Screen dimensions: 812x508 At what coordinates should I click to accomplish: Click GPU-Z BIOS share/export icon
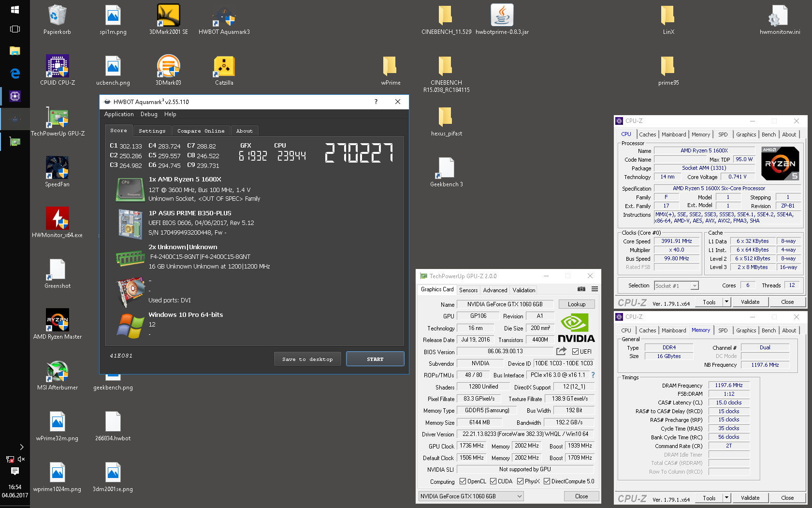[561, 351]
